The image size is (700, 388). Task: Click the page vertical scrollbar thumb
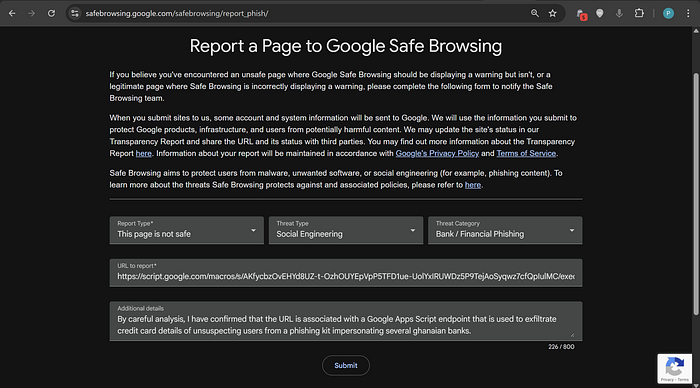696,194
